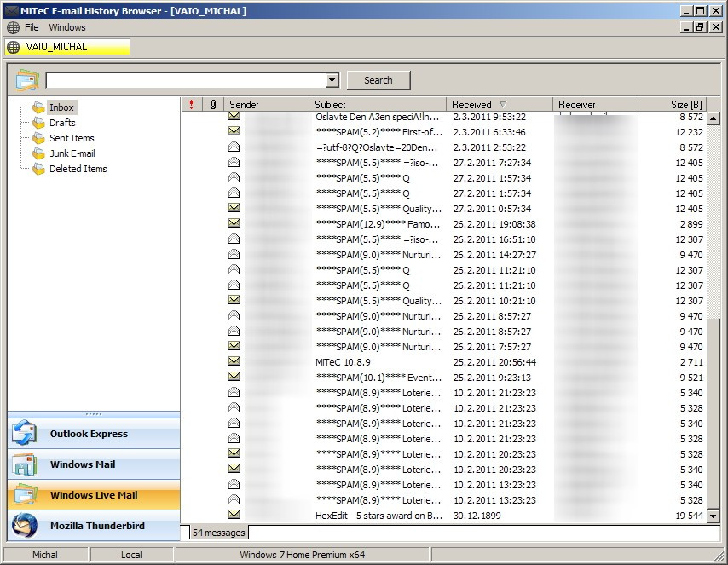Click the Drafts folder icon

(38, 123)
